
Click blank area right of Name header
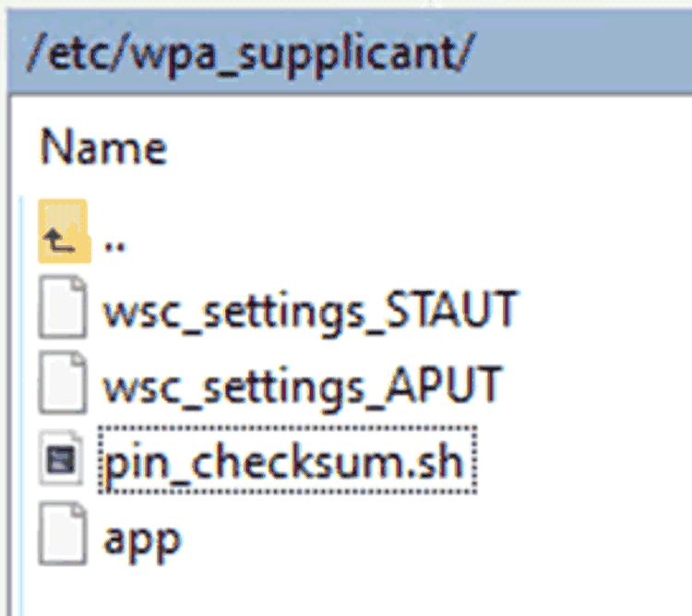(x=415, y=147)
